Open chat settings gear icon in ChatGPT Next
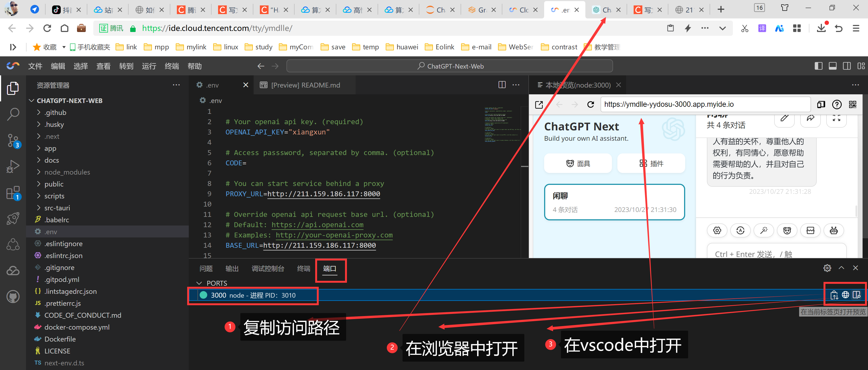This screenshot has height=370, width=868. [717, 230]
